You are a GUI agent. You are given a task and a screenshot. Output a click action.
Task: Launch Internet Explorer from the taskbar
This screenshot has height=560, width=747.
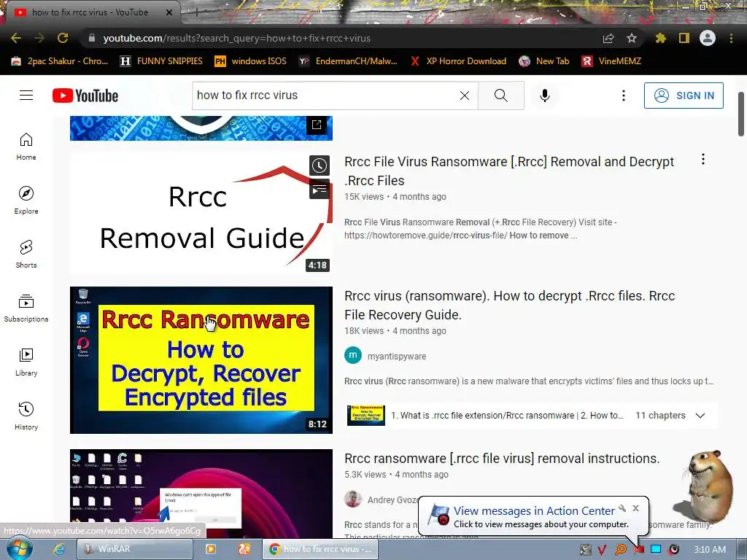coord(59,549)
